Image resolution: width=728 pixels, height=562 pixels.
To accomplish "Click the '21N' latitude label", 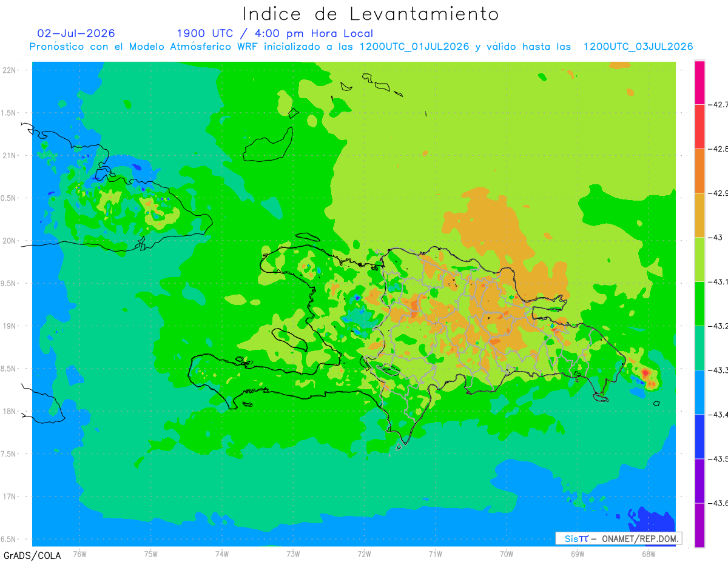I will click(8, 156).
